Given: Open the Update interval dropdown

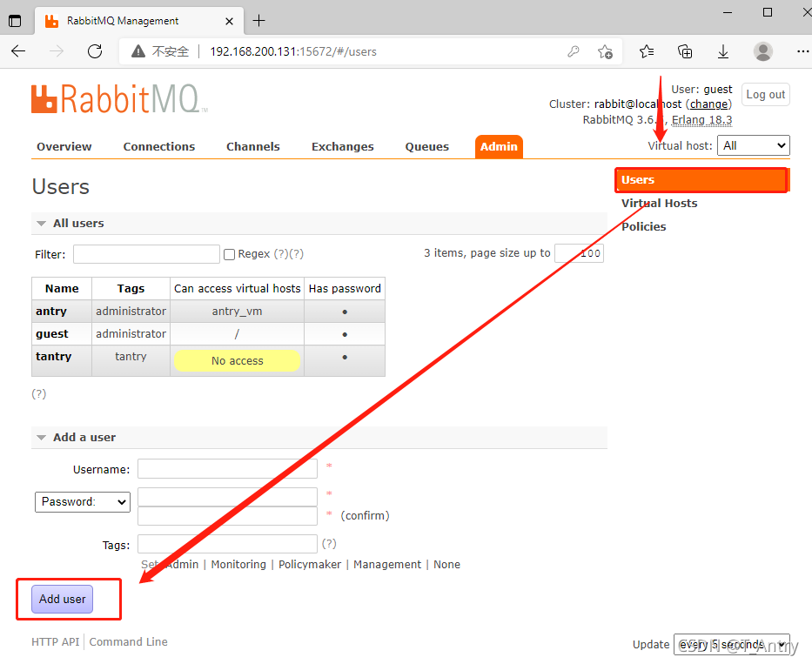Looking at the screenshot, I should coord(731,644).
